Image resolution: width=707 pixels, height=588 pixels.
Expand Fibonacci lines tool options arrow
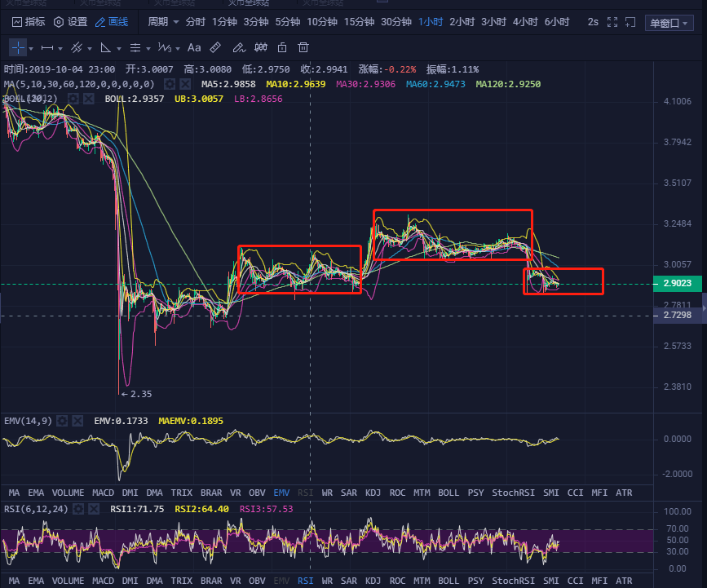point(148,48)
